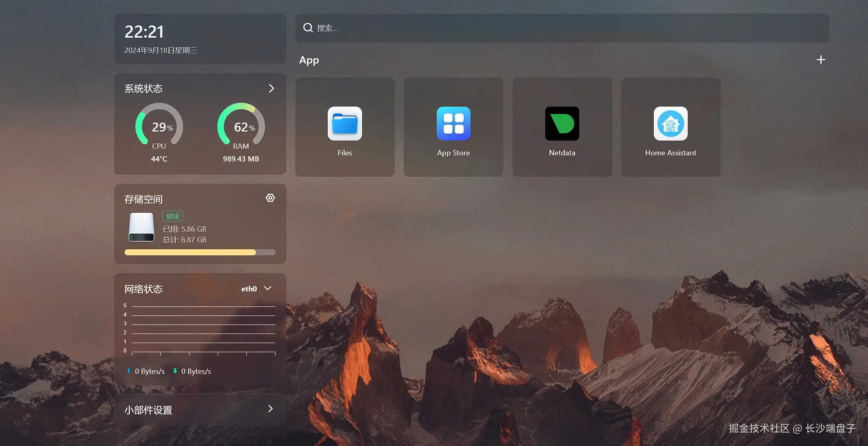The width and height of the screenshot is (868, 446).
Task: Launch Home Assistant app icon
Action: point(670,124)
